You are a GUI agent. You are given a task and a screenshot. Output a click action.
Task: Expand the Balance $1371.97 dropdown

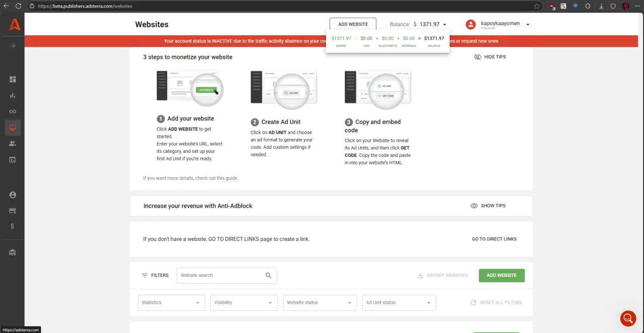[445, 25]
